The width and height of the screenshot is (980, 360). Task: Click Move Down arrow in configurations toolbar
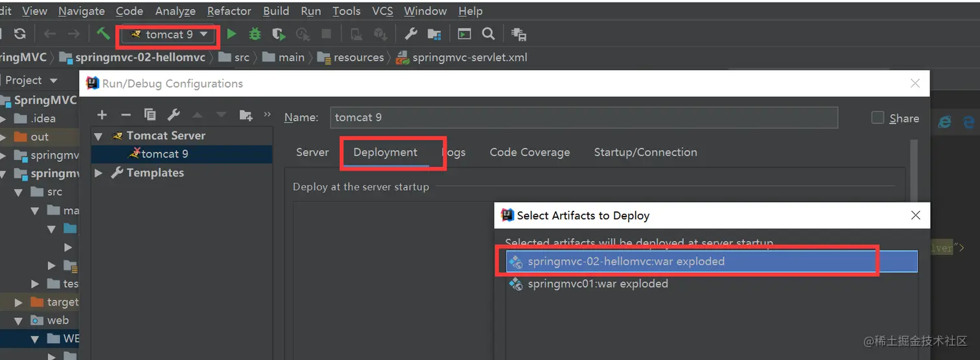(222, 115)
